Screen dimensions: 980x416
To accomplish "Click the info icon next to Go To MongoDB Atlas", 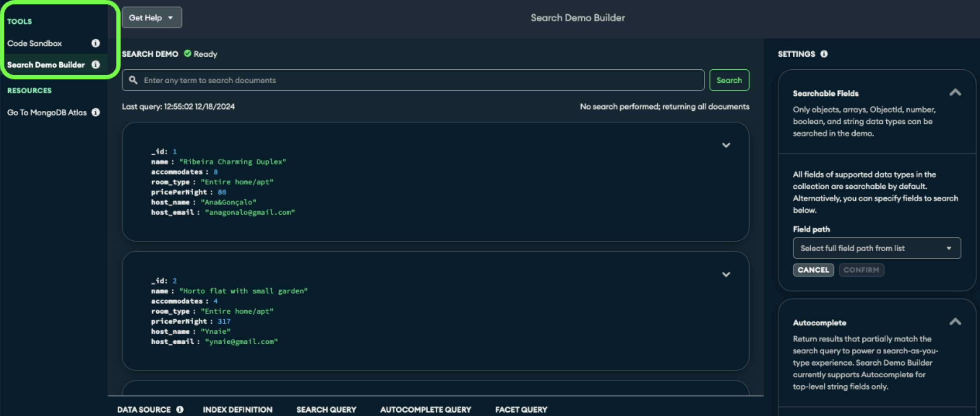I will pos(96,112).
